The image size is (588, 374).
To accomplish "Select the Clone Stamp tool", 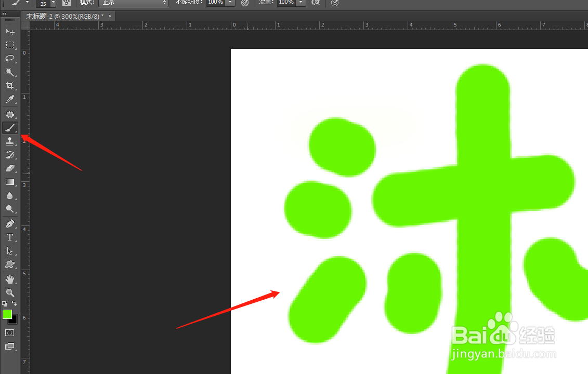I will pos(10,141).
